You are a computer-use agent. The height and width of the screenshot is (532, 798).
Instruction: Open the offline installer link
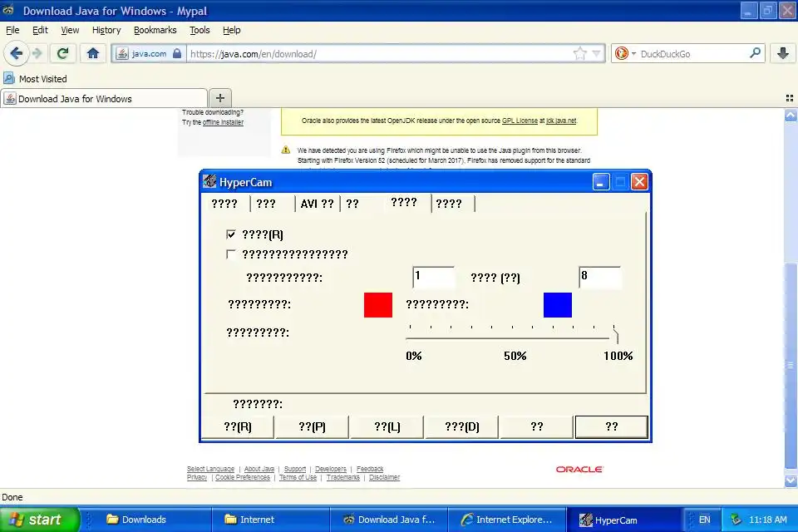tap(223, 122)
